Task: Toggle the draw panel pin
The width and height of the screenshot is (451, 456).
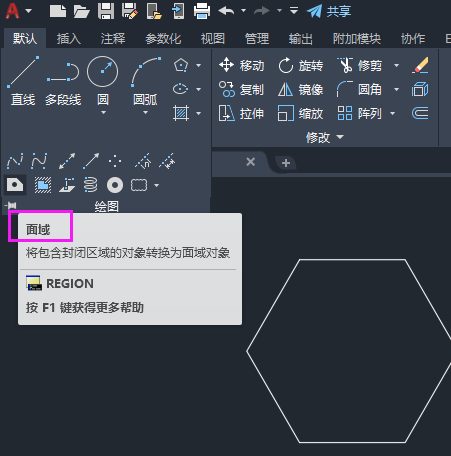Action: click(x=11, y=205)
